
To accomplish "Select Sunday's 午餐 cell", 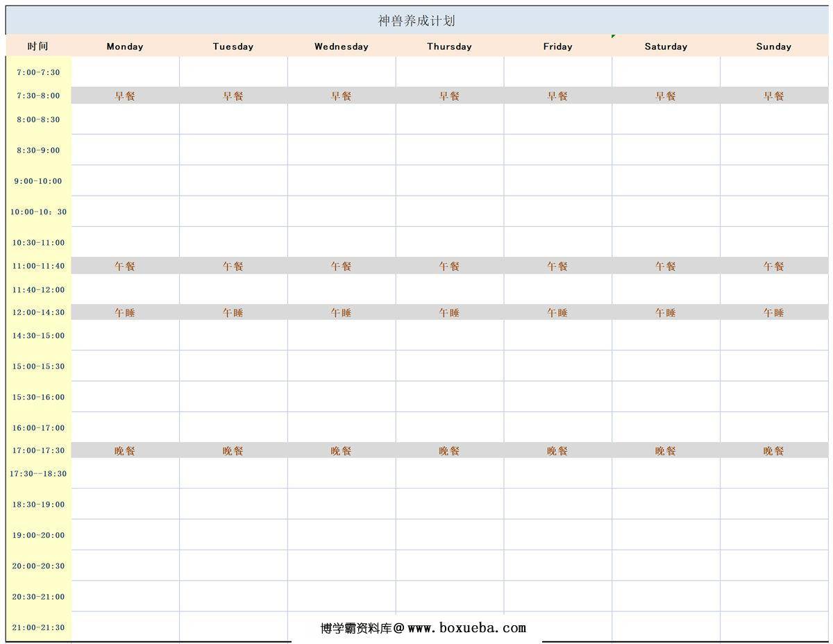I will pyautogui.click(x=774, y=266).
